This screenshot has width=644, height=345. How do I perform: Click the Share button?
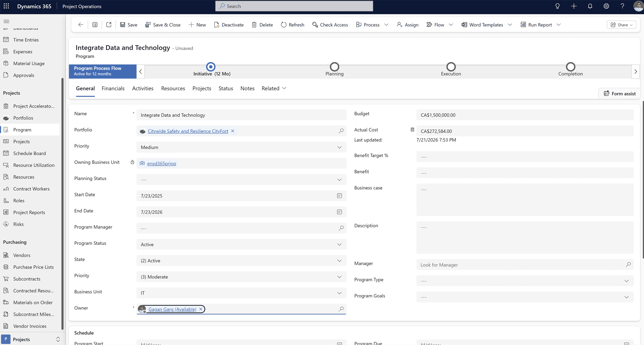pos(622,25)
